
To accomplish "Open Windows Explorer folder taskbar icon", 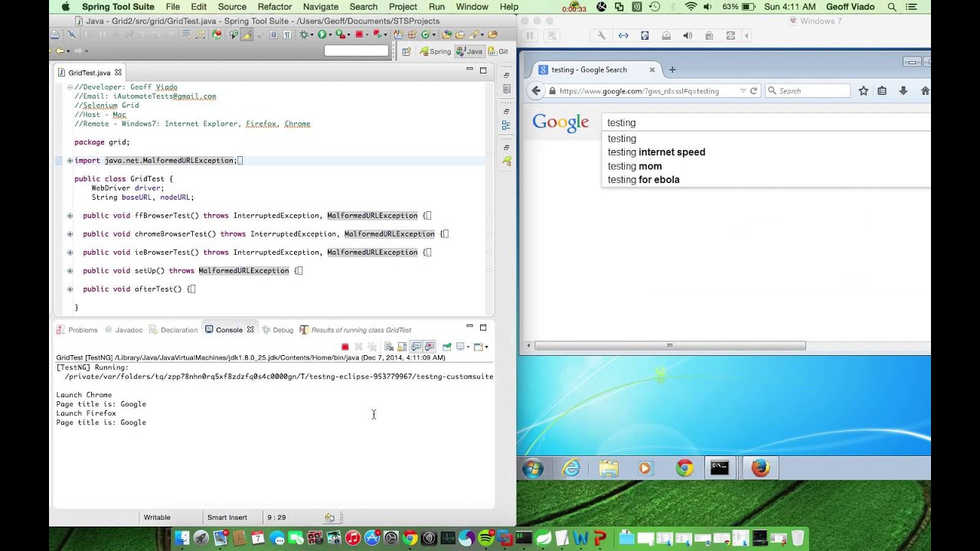I will point(609,468).
